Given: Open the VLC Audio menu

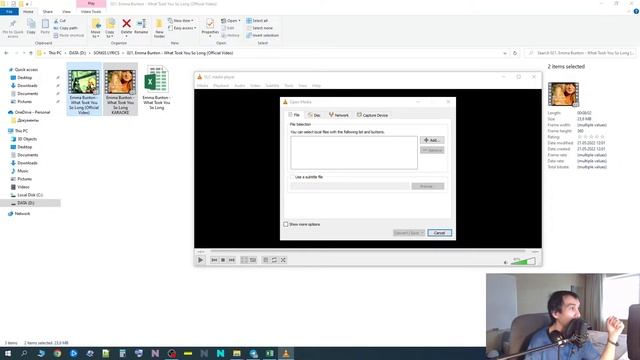Looking at the screenshot, I should click(240, 86).
